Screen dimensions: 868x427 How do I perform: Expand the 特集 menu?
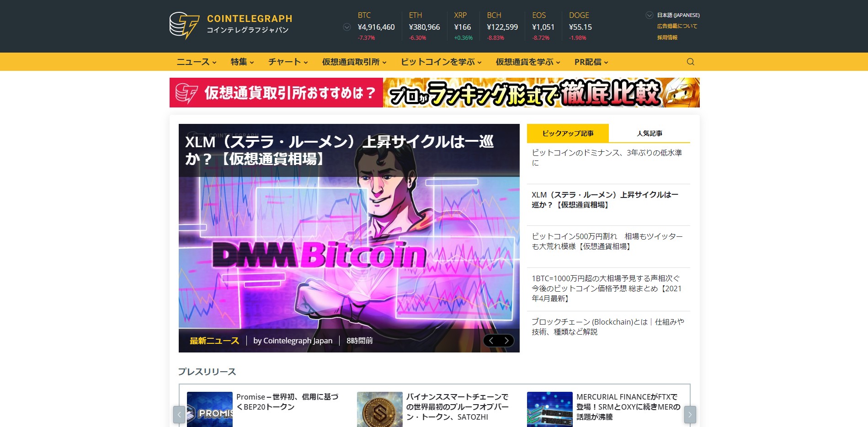coord(242,62)
